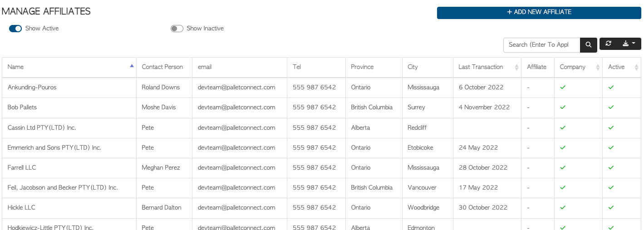Click Add New Affiliate button
The height and width of the screenshot is (230, 644).
pos(539,13)
